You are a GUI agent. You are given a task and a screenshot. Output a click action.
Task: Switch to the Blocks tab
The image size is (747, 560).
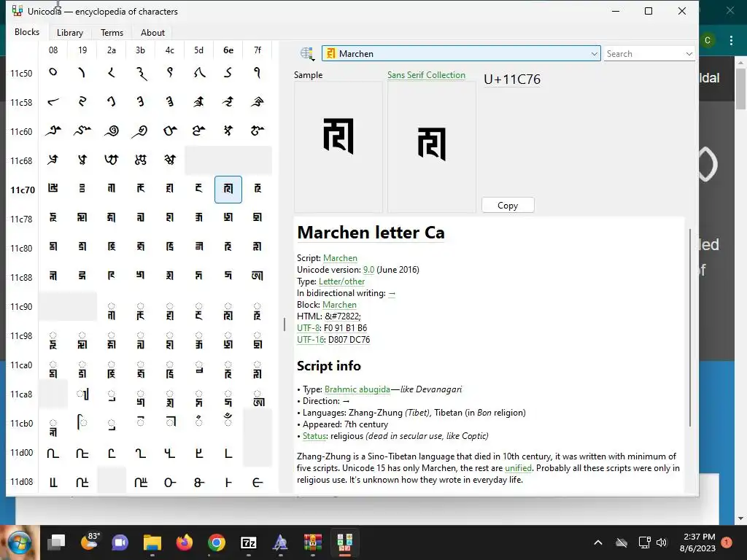point(27,32)
